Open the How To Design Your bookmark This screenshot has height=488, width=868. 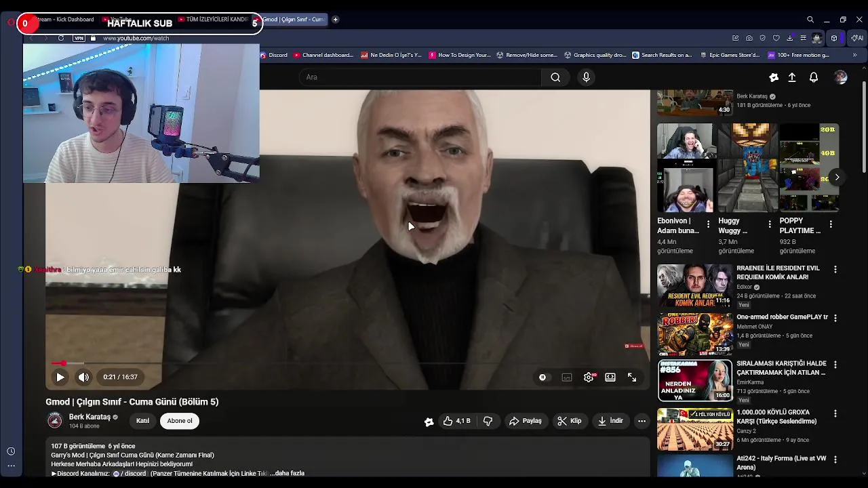(x=460, y=55)
